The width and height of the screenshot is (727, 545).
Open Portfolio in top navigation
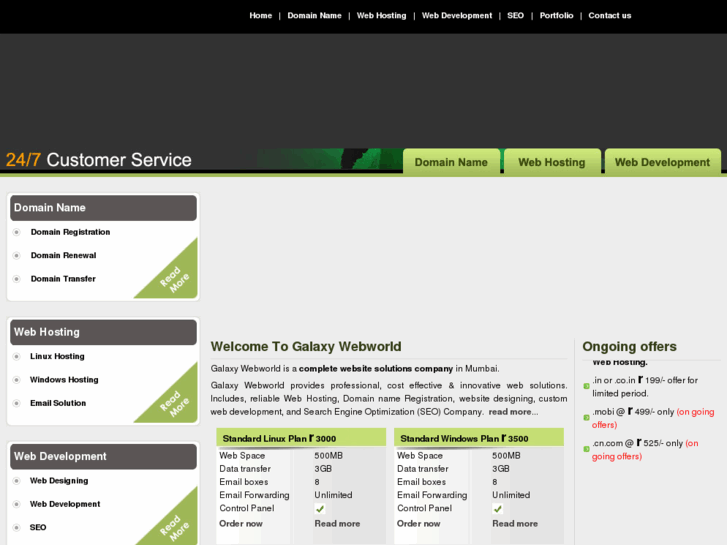tap(556, 15)
